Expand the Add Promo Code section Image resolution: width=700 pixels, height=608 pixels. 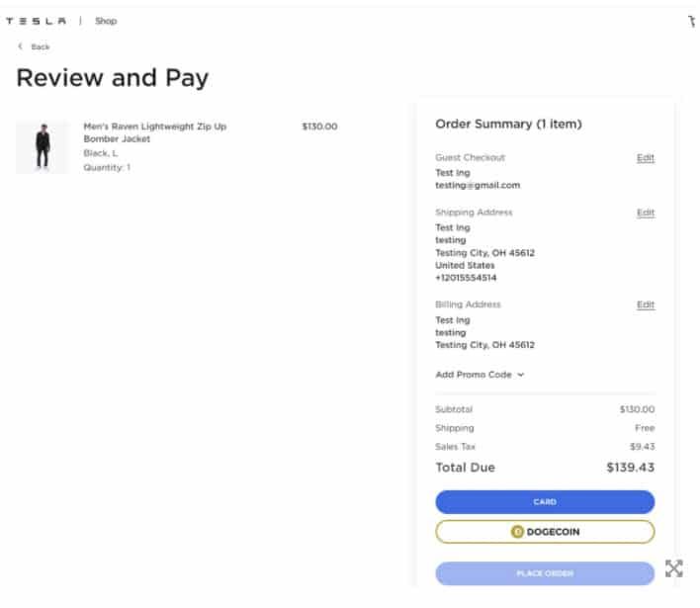click(x=480, y=375)
